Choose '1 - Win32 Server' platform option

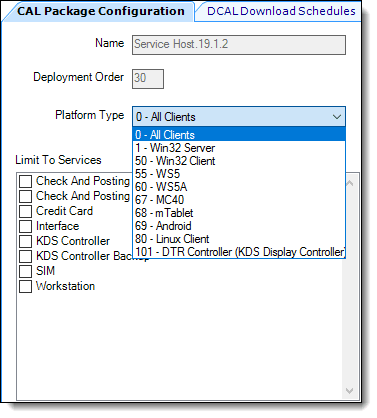tap(239, 148)
